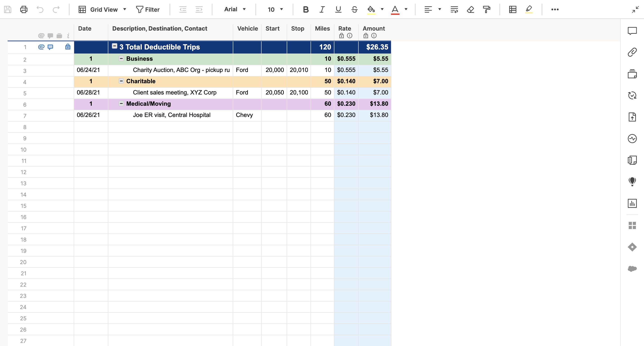
Task: Toggle Italic formatting
Action: point(322,9)
